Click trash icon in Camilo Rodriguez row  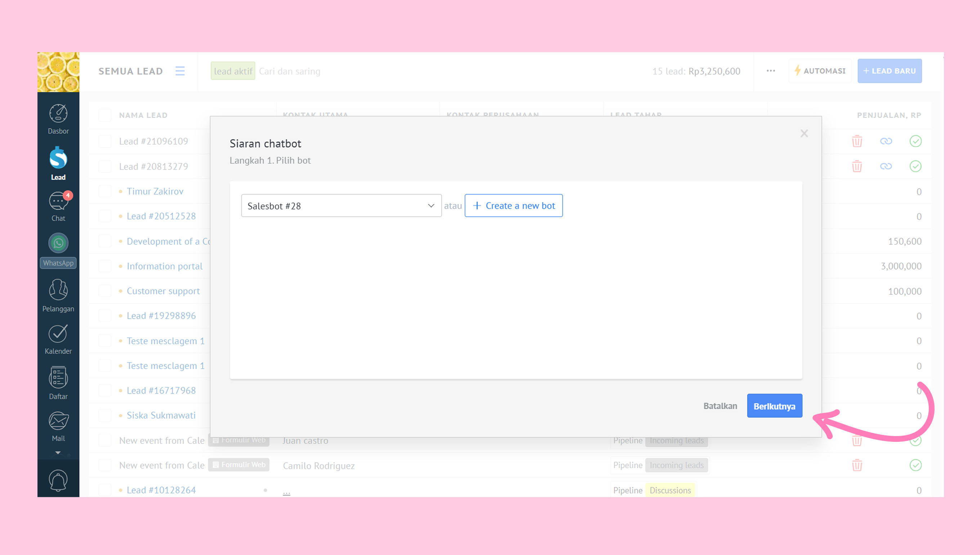(x=856, y=465)
